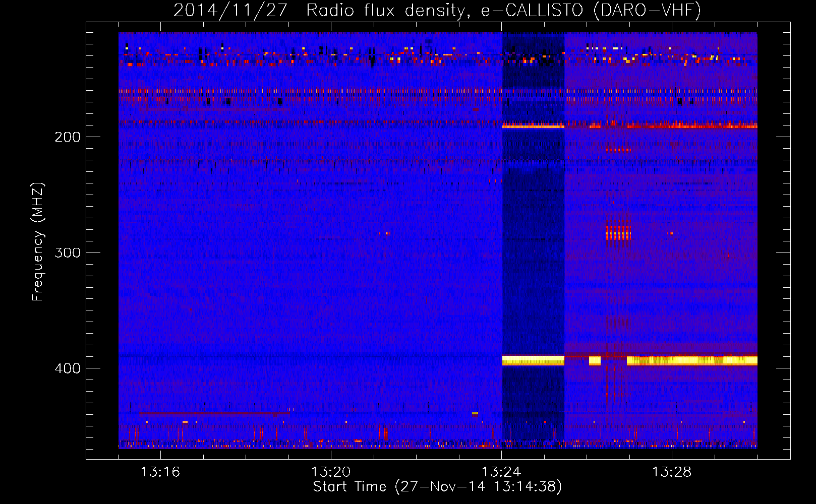Click the '300' frequency tick label

pos(68,253)
